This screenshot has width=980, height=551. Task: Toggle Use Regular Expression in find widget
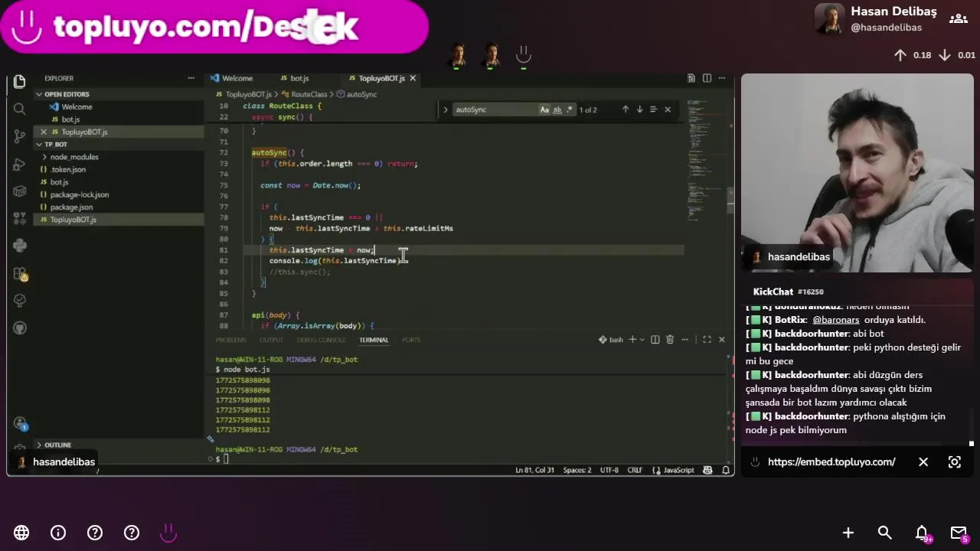point(569,109)
